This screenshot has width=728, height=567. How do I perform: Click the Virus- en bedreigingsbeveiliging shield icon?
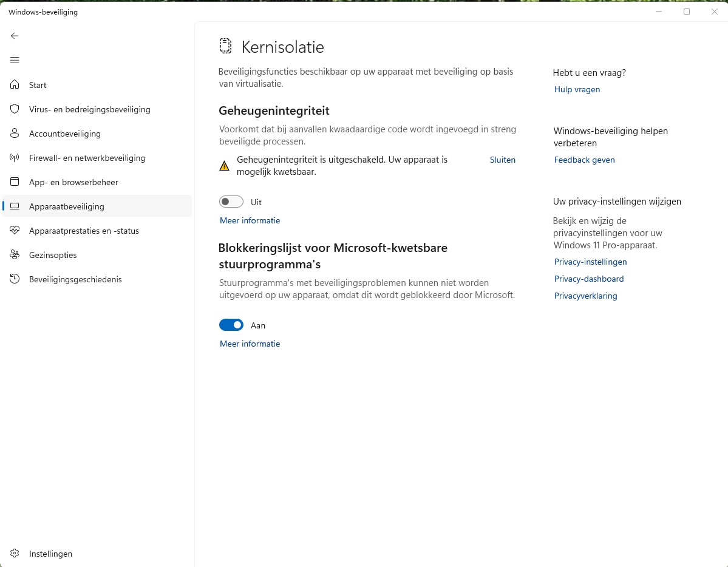[x=15, y=109]
